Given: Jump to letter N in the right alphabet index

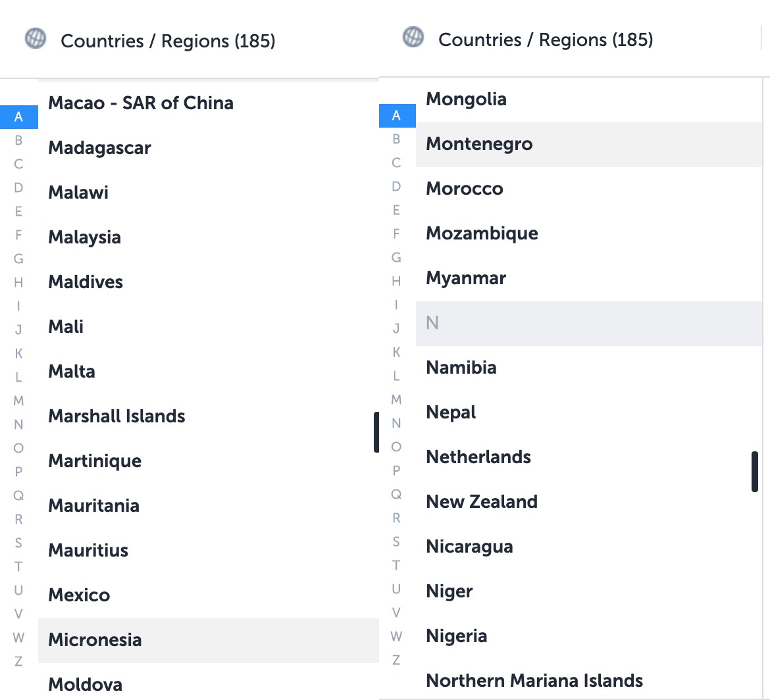Looking at the screenshot, I should [396, 424].
